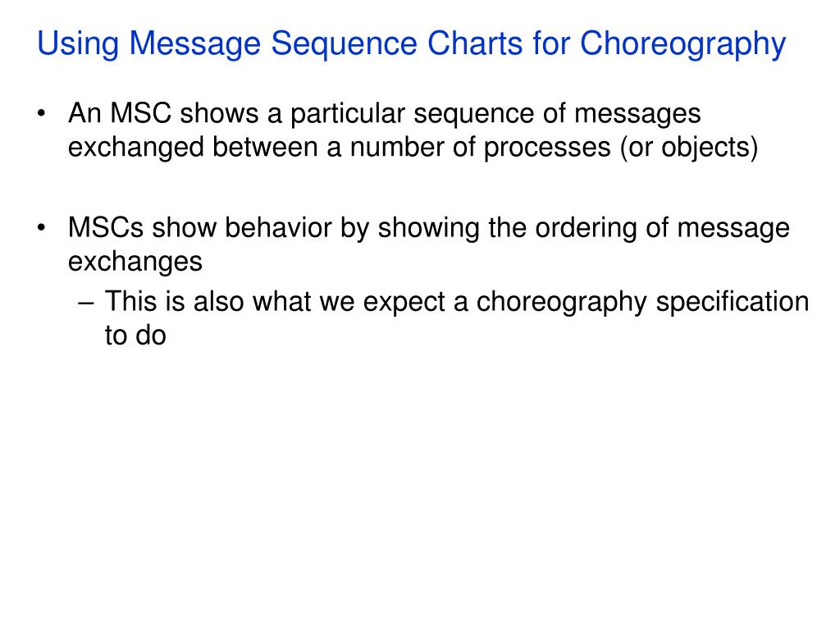Click the word "Using" in the title
This screenshot has height=630, width=840.
78,44
